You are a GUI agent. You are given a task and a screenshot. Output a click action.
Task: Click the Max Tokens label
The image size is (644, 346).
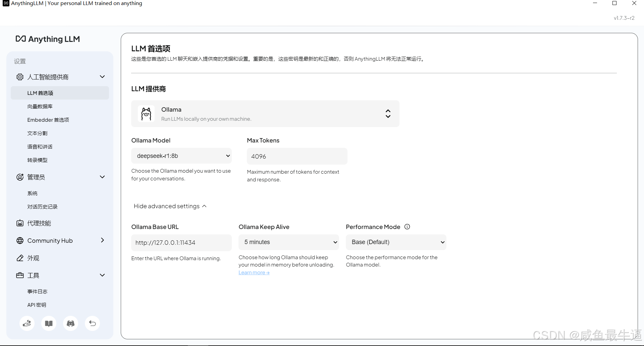[x=263, y=140]
